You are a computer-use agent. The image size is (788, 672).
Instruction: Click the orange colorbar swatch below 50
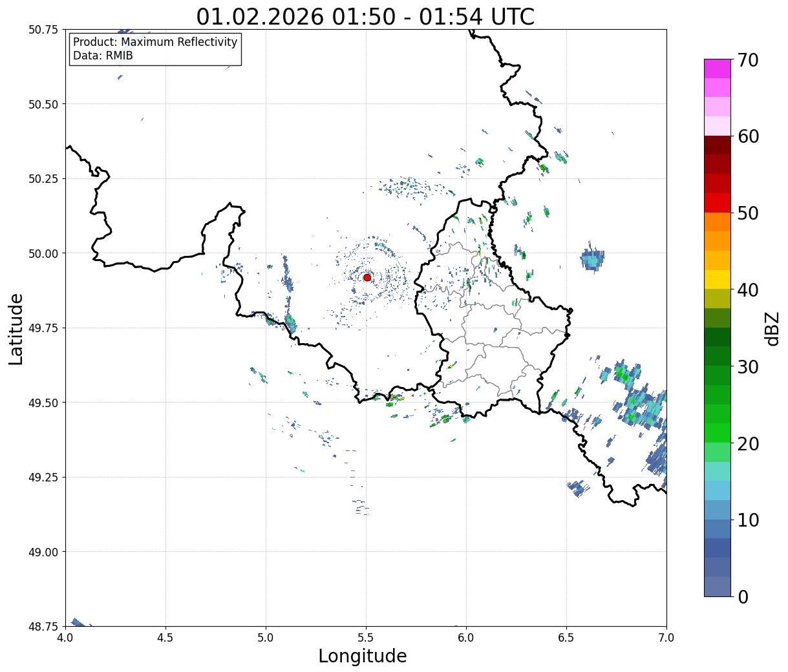click(718, 222)
